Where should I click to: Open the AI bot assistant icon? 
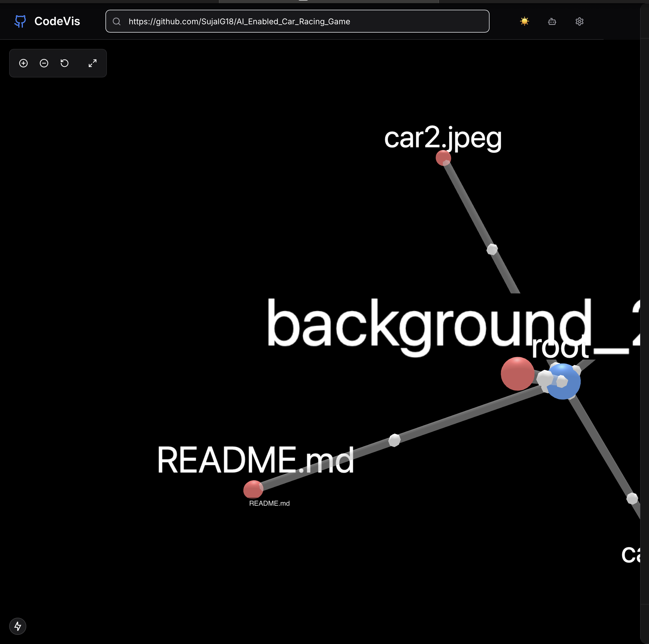(552, 21)
